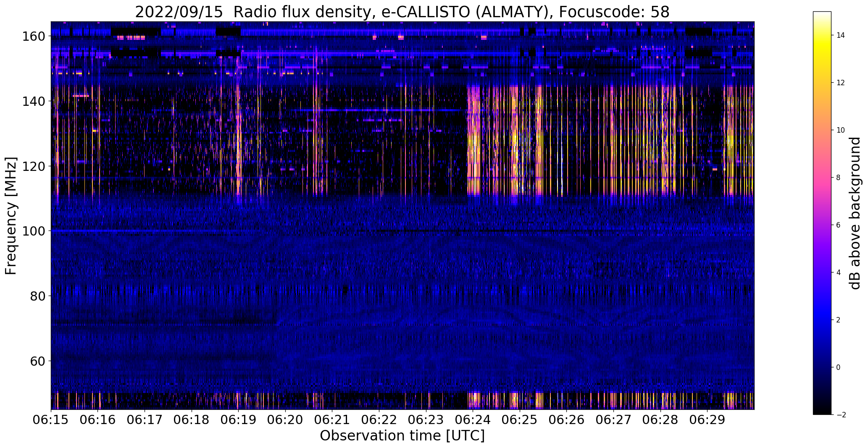Click the 60 frequency tick label
This screenshot has height=448, width=868.
coord(37,361)
